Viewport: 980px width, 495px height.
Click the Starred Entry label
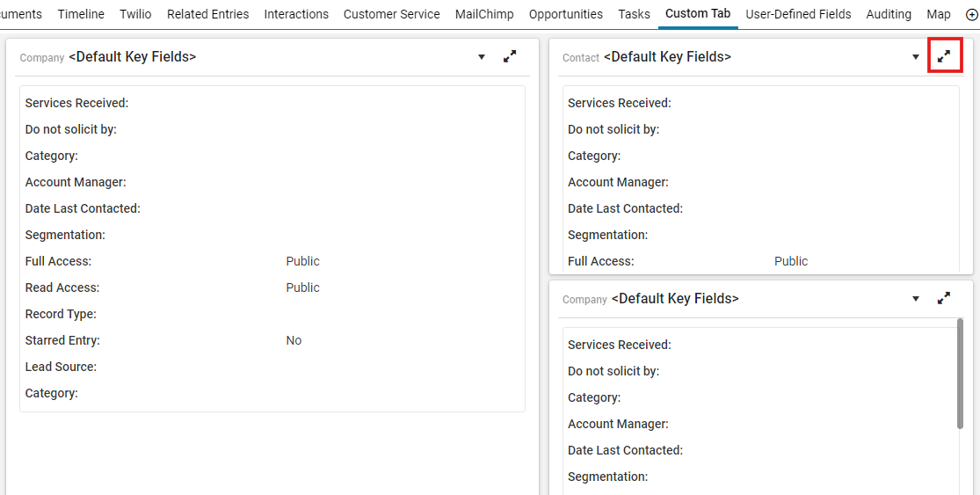62,340
